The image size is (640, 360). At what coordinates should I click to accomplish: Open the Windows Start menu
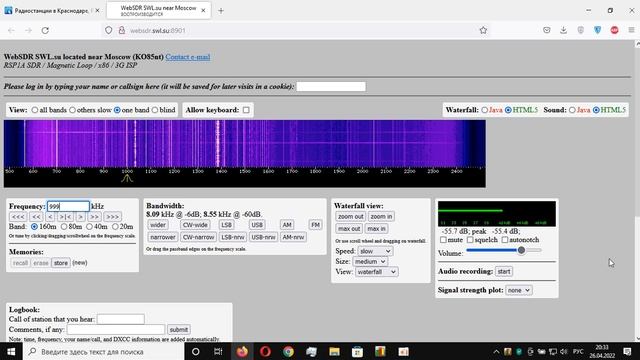click(x=11, y=351)
